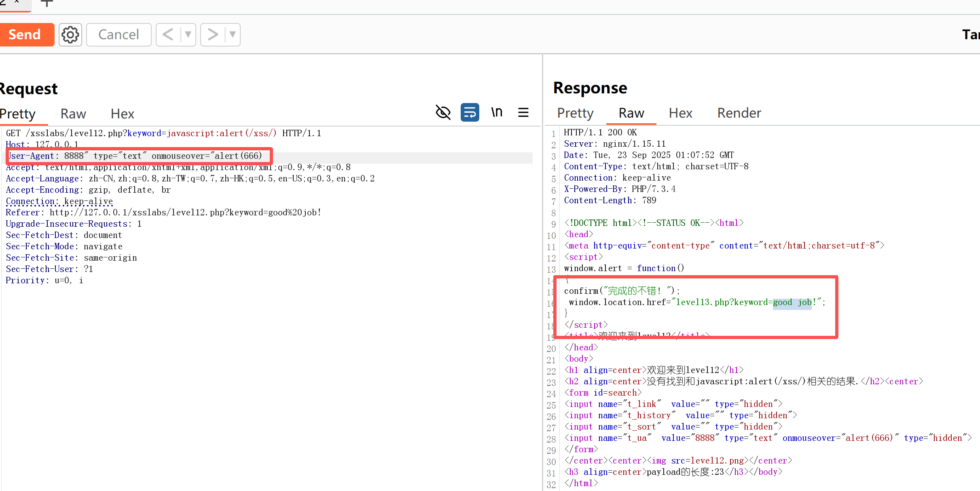This screenshot has width=980, height=491.
Task: Switch Response view to Raw tab
Action: tap(631, 113)
